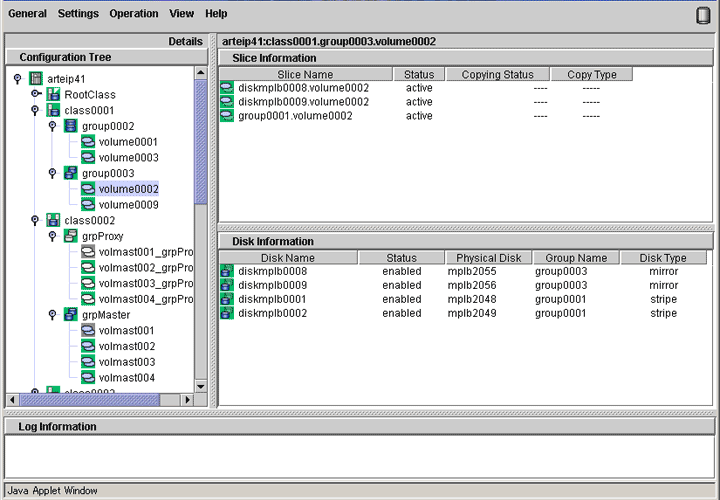
Task: Click the mplb2056 physical disk cell
Action: click(472, 285)
